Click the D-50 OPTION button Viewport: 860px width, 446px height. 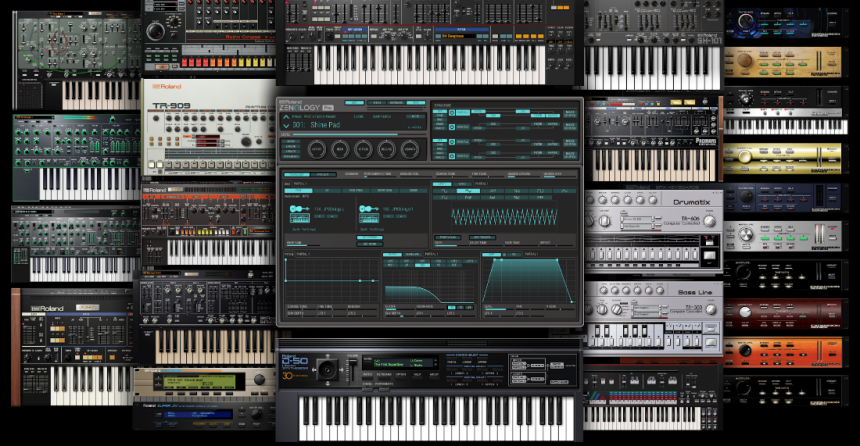tap(401, 375)
